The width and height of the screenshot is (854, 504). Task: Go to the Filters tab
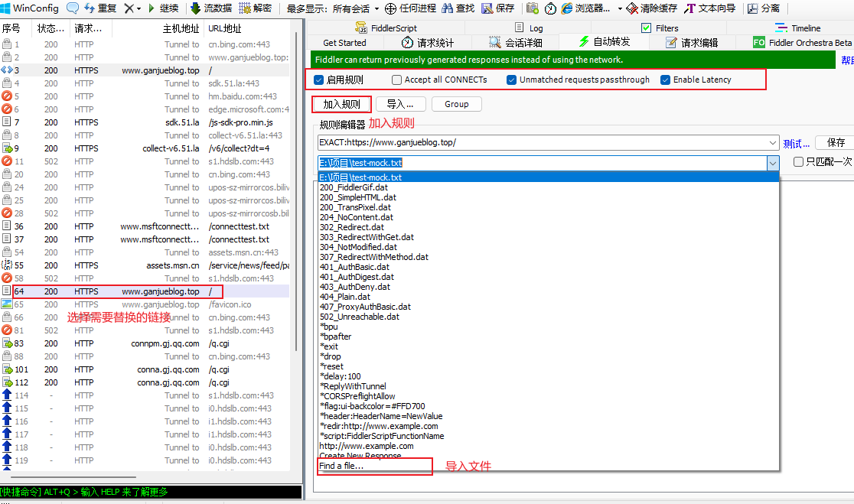click(x=660, y=28)
